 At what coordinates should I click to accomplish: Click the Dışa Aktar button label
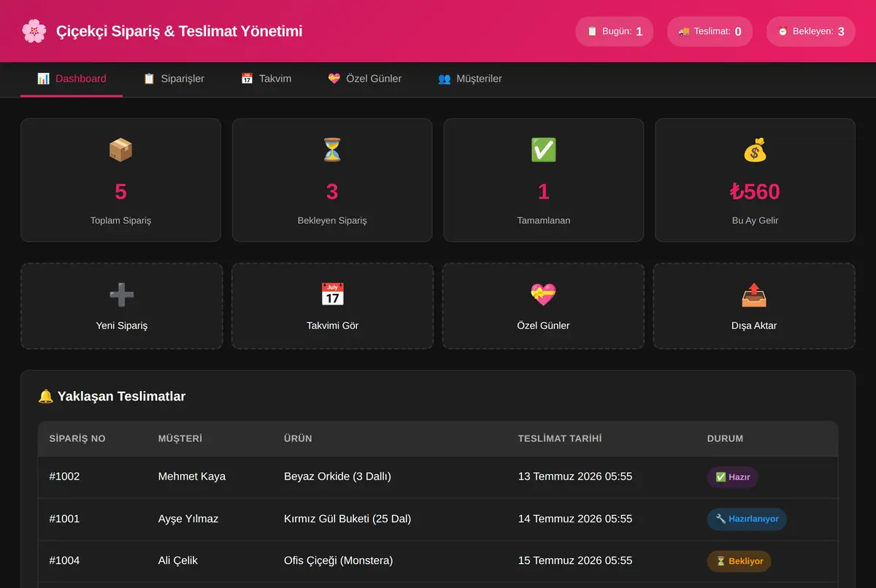754,325
